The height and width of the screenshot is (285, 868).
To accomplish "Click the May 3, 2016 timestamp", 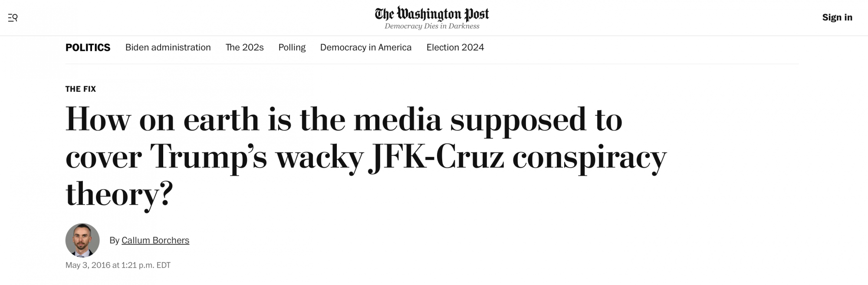I will pos(118,265).
